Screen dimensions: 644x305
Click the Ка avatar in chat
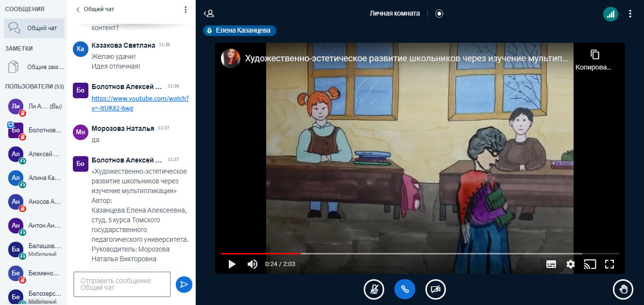(81, 49)
